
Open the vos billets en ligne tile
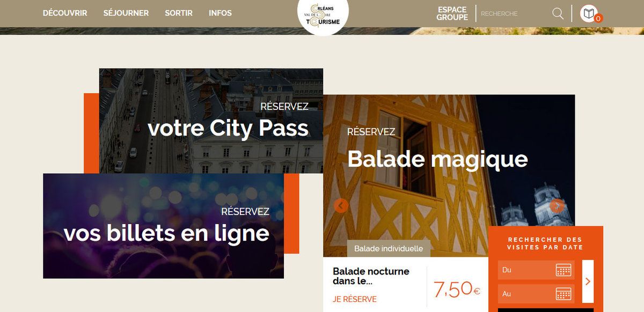coord(163,226)
